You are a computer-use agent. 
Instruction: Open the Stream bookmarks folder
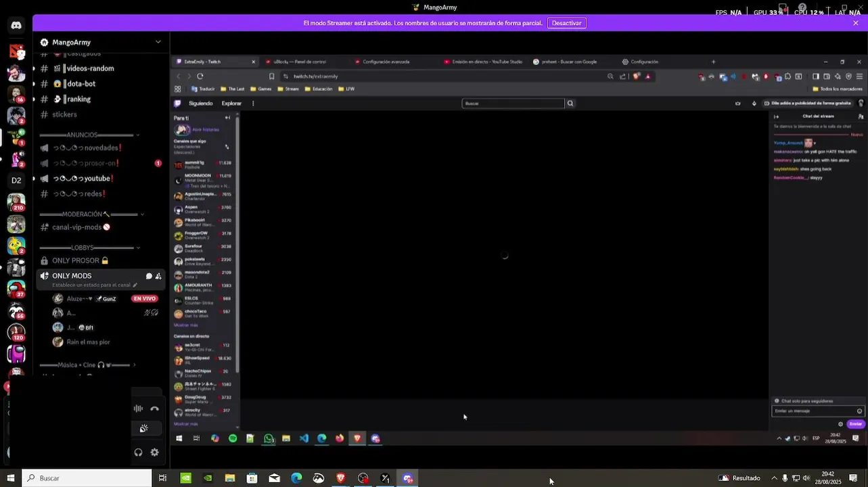[x=288, y=89]
